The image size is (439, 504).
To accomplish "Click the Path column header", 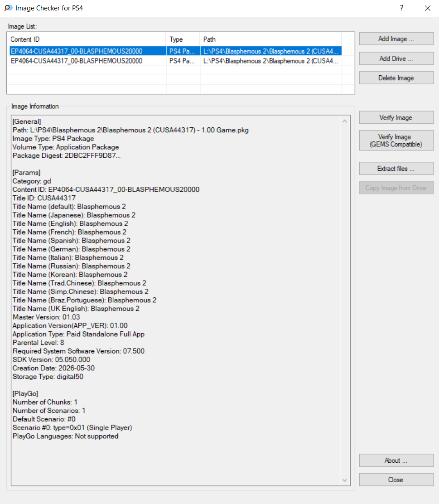I will coord(270,39).
